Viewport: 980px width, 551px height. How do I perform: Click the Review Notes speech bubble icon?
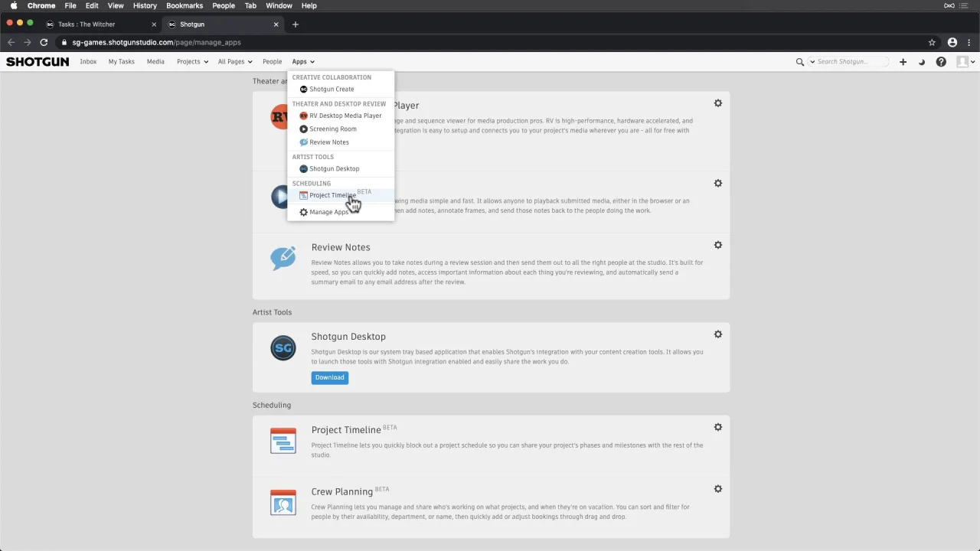(x=283, y=258)
